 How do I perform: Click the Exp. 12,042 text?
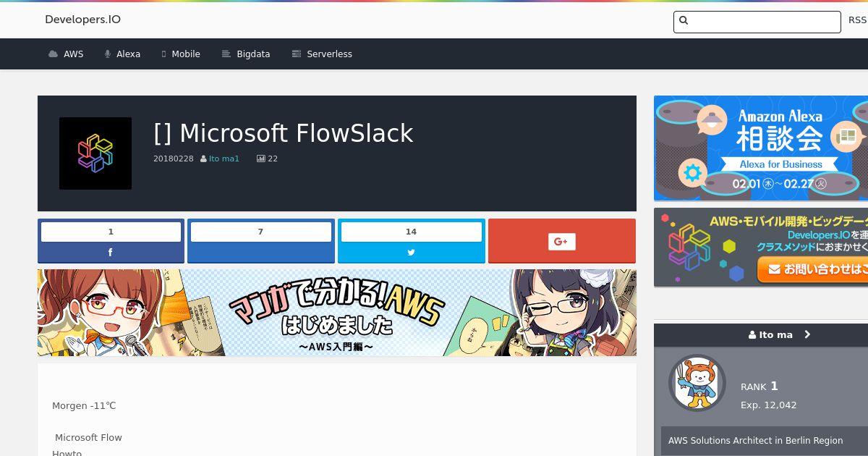click(x=768, y=405)
